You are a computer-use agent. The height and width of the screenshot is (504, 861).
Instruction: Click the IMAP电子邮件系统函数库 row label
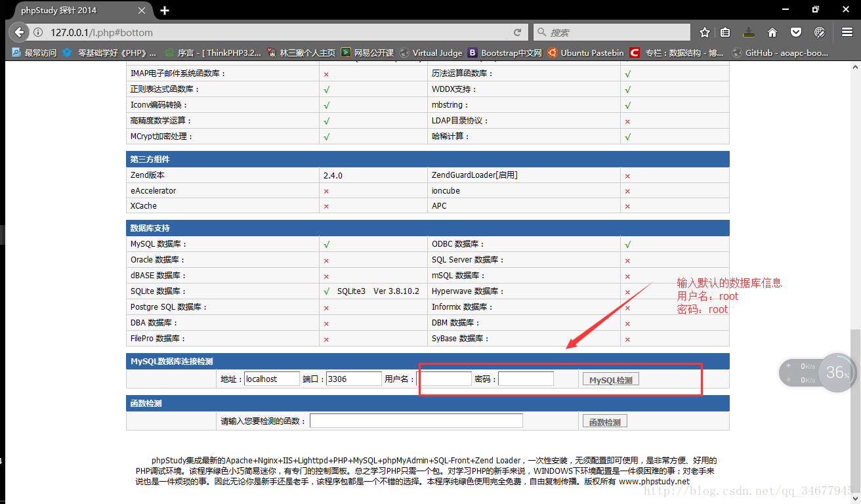[178, 73]
